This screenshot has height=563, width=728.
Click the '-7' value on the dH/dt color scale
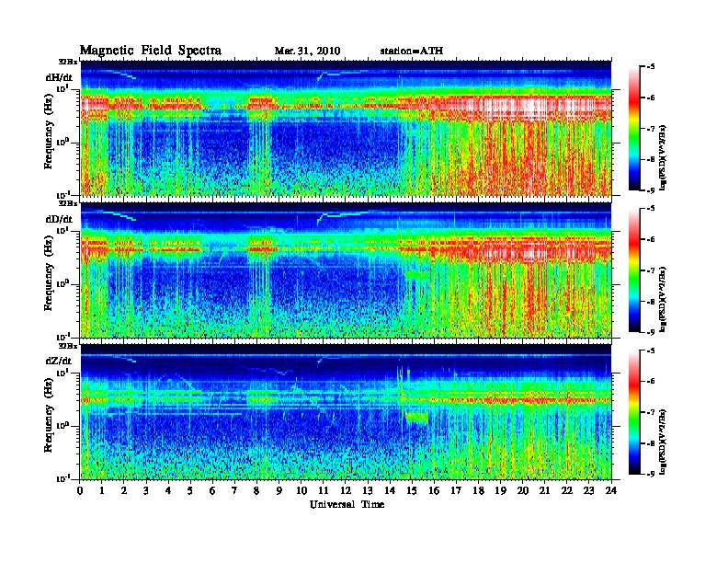point(651,129)
